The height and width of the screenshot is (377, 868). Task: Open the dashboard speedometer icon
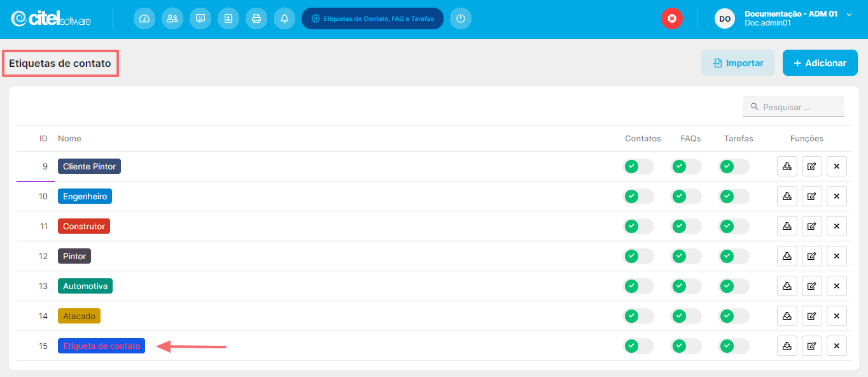(x=144, y=18)
